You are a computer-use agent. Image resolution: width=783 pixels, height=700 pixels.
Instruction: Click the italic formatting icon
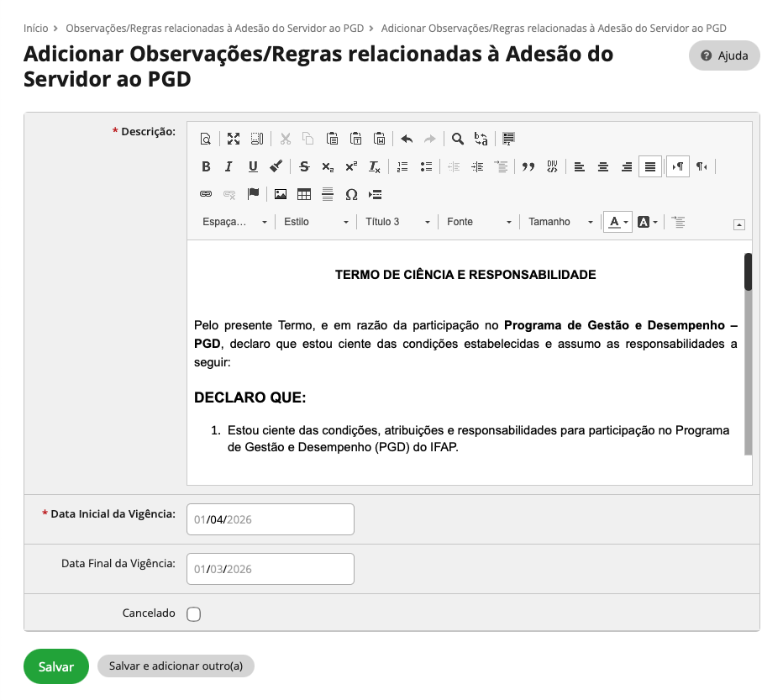pos(229,166)
